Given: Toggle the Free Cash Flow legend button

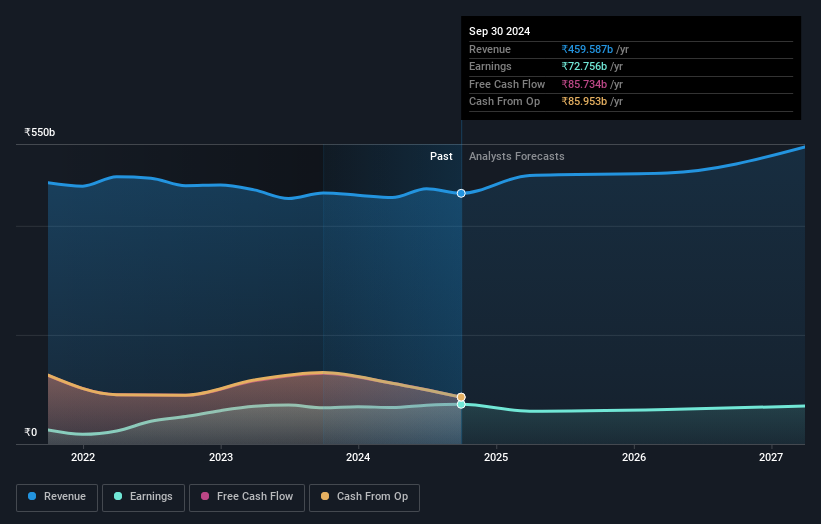Looking at the screenshot, I should tap(247, 497).
